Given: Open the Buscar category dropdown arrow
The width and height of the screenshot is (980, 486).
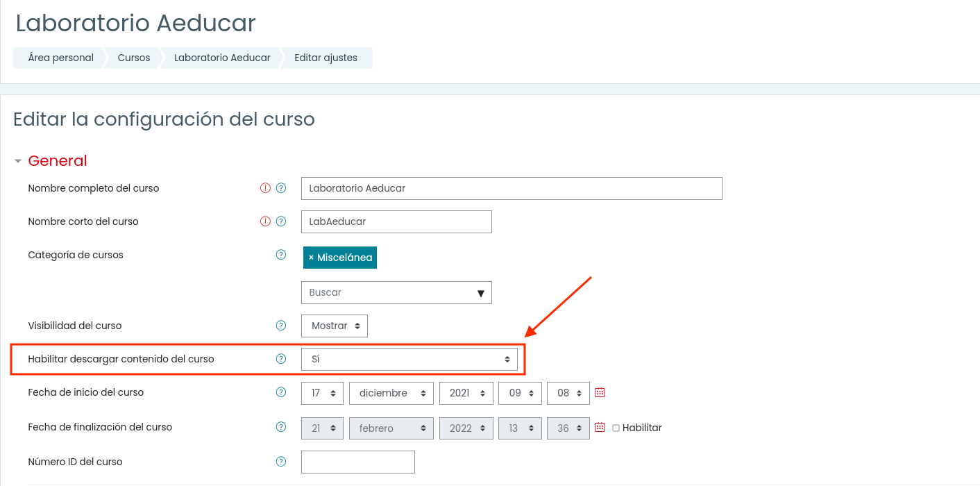Looking at the screenshot, I should click(481, 293).
